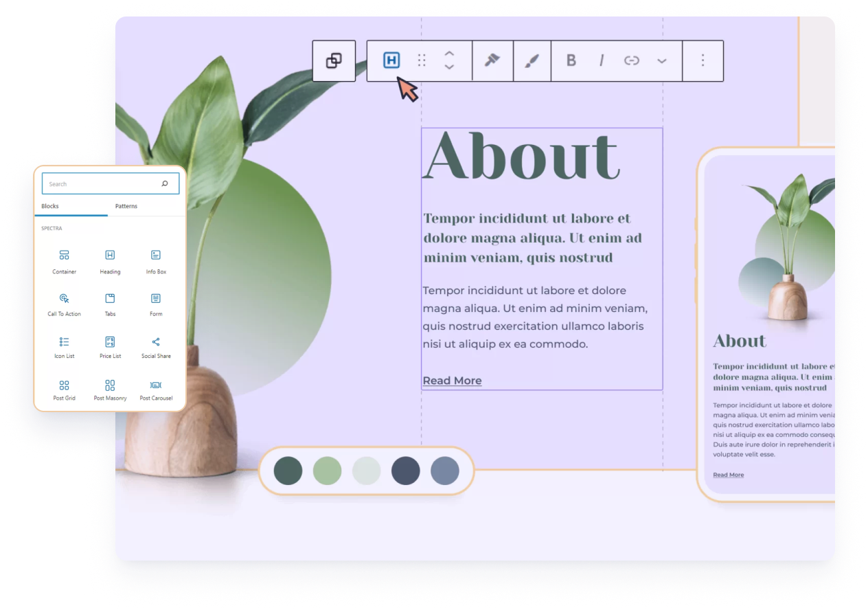Click the Read More link under main text

coord(452,381)
